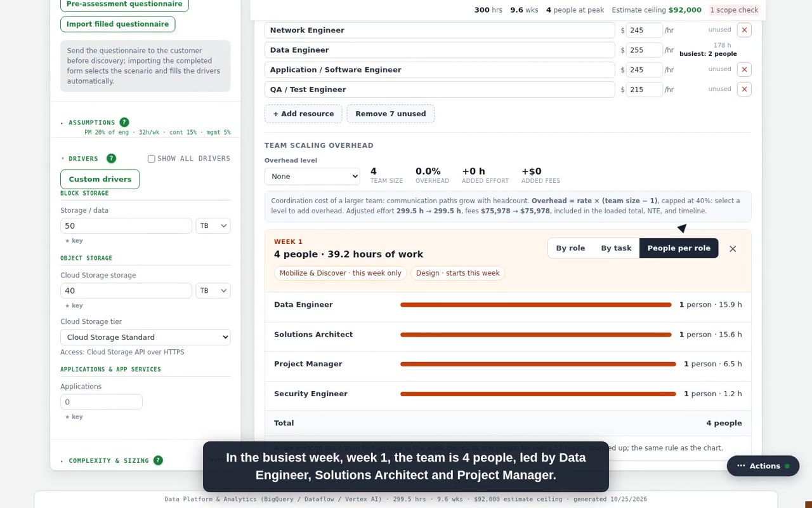Image resolution: width=812 pixels, height=508 pixels.
Task: Open the Overhead level dropdown
Action: click(x=312, y=177)
